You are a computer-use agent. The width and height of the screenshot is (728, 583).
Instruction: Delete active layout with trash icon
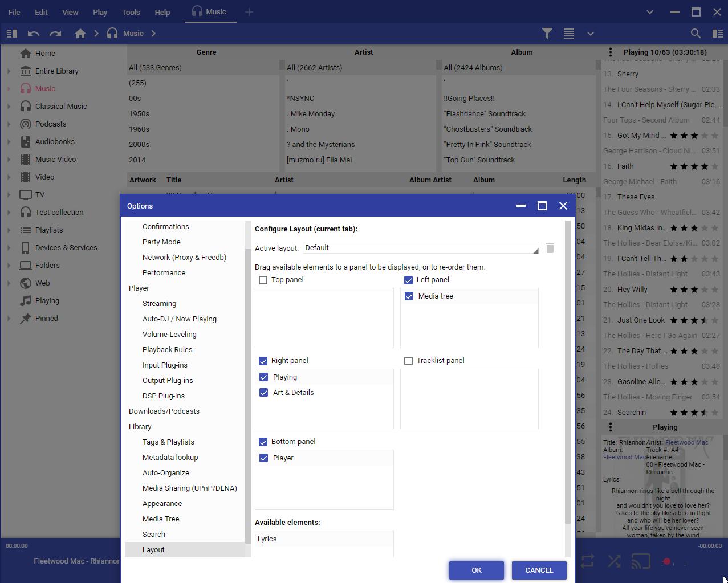tap(550, 248)
